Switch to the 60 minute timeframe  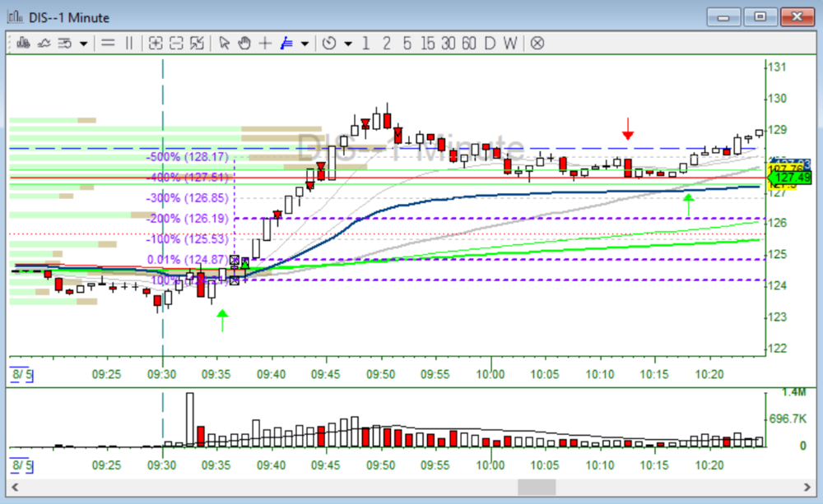point(468,44)
